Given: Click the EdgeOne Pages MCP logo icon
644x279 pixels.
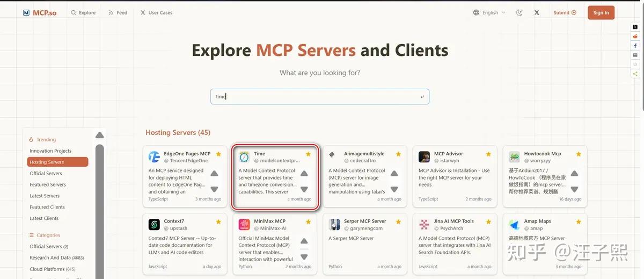Looking at the screenshot, I should click(154, 157).
